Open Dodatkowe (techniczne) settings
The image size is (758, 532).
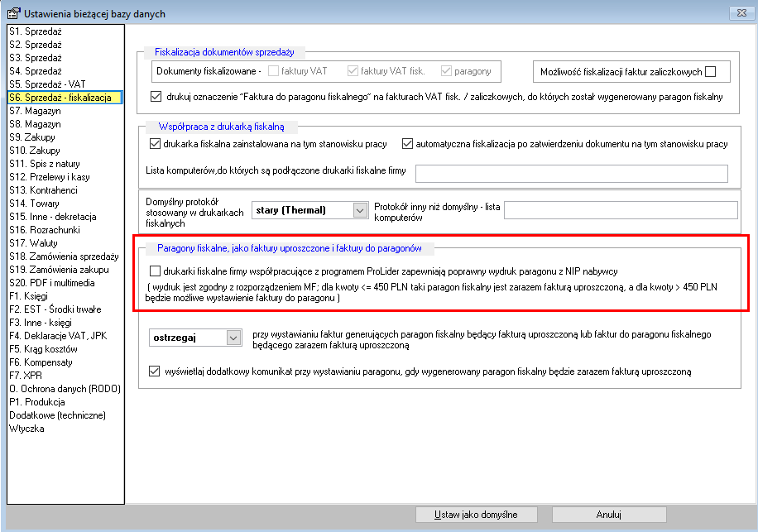click(x=65, y=415)
